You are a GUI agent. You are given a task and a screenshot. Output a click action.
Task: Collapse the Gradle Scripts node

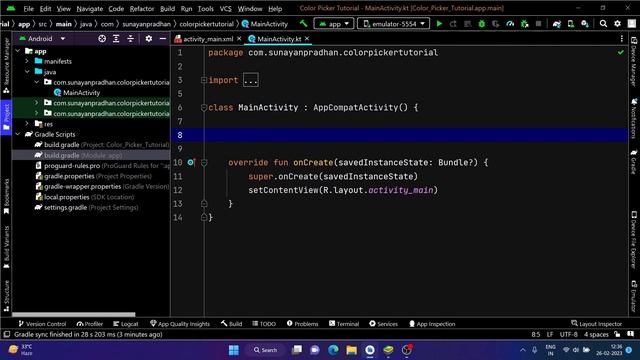18,134
